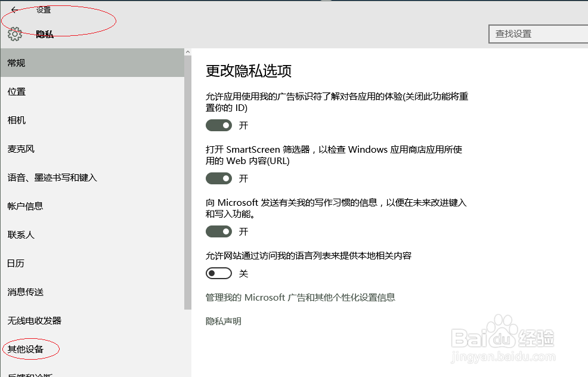Open the 消息传送 section
This screenshot has width=588, height=377.
point(92,292)
